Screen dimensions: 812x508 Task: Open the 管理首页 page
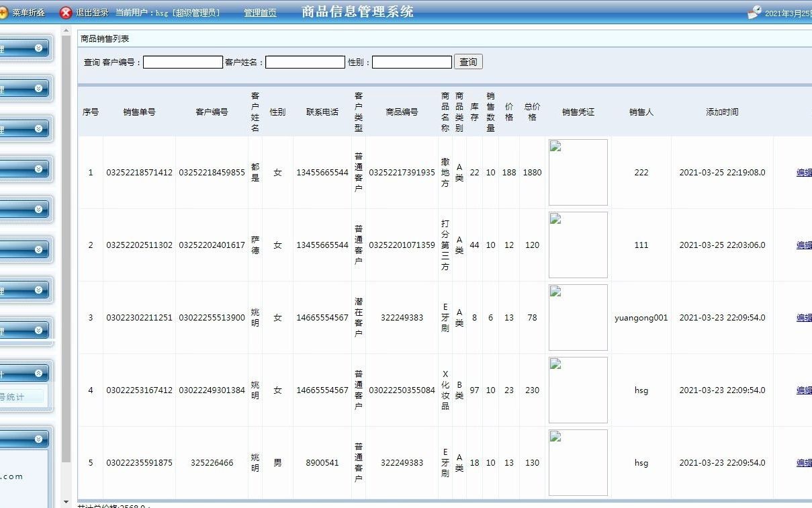260,12
